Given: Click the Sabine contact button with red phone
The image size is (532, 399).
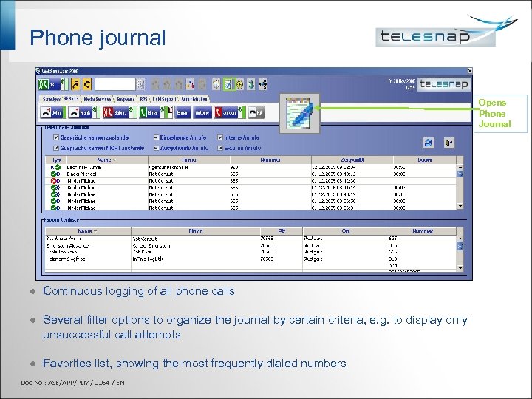Looking at the screenshot, I should (x=120, y=112).
